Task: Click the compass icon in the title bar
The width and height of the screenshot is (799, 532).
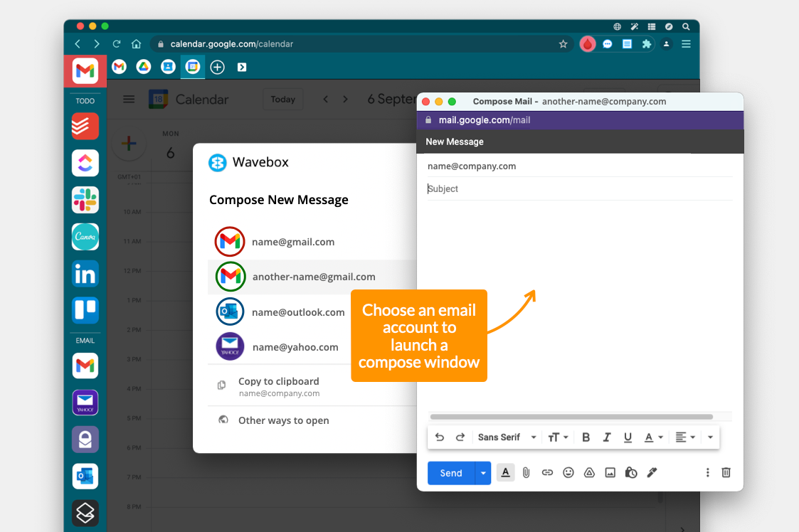Action: click(669, 26)
